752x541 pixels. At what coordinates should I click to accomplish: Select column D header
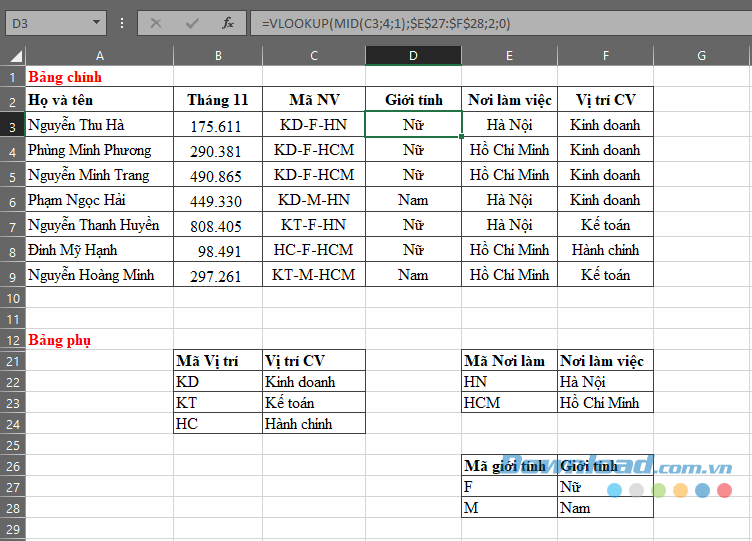pos(413,56)
